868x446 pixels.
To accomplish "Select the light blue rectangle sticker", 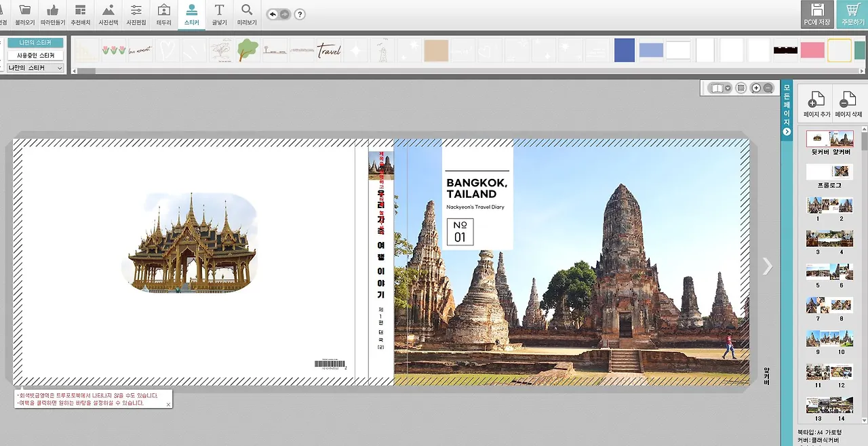I will click(x=651, y=50).
